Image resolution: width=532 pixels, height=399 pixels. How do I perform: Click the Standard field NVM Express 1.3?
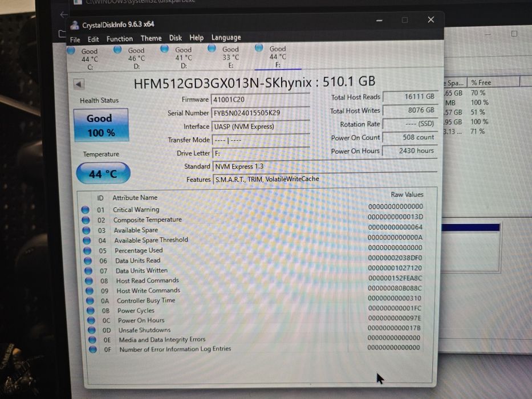[324, 166]
